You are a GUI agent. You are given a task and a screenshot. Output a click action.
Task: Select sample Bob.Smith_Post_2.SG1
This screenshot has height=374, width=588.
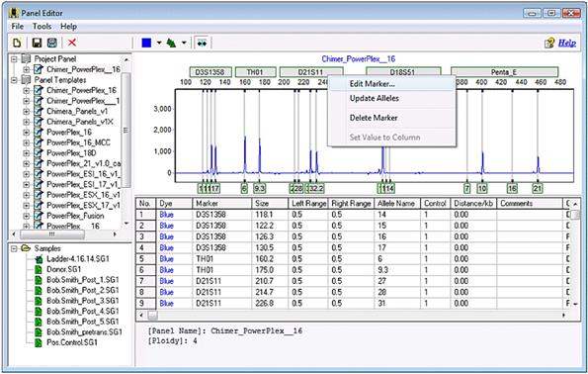[x=82, y=291]
